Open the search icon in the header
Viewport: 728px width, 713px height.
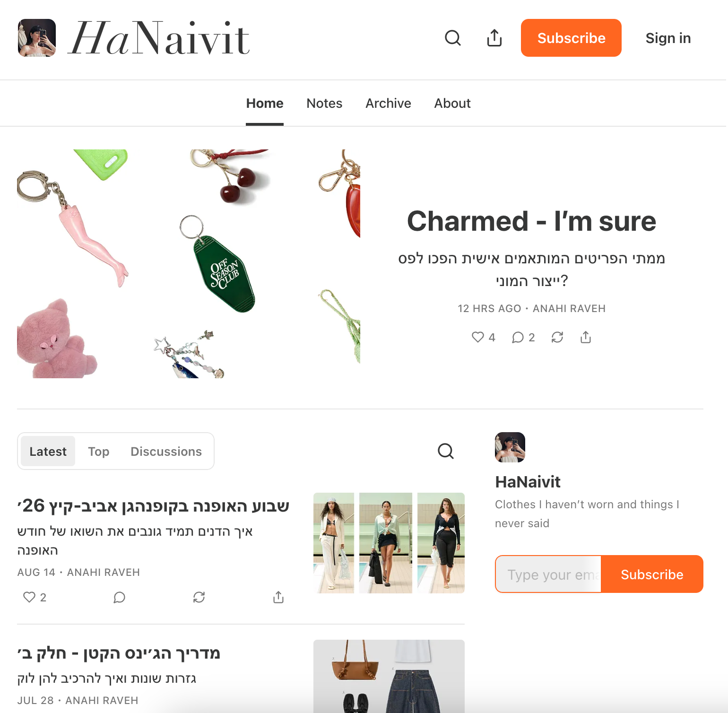(452, 38)
